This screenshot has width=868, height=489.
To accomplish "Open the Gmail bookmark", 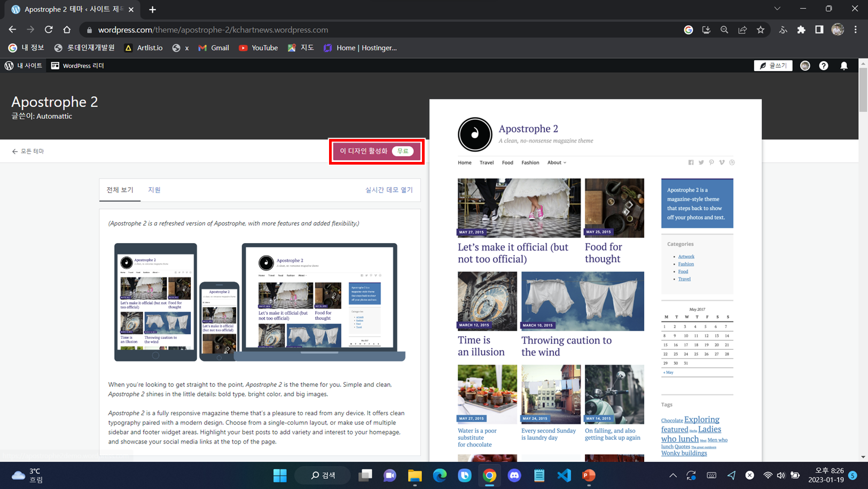I will (214, 48).
